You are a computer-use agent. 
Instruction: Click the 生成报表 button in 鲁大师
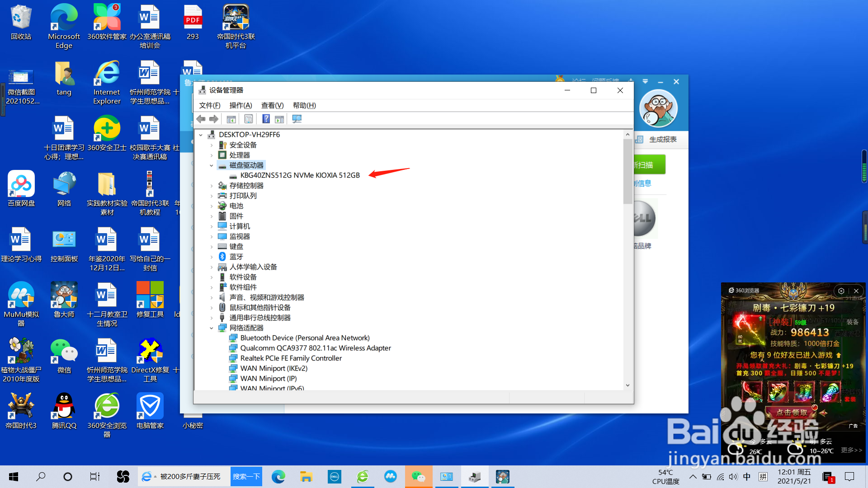(x=662, y=140)
